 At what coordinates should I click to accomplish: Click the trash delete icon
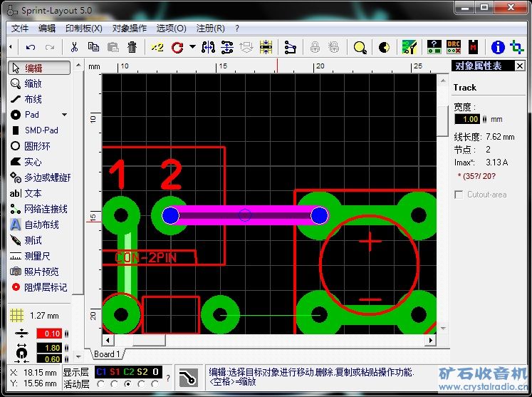[132, 47]
